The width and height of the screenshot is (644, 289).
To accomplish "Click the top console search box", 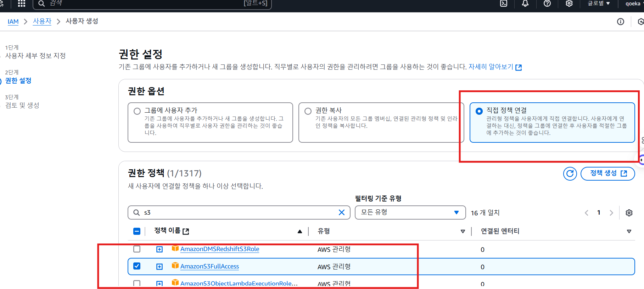I will [x=152, y=4].
